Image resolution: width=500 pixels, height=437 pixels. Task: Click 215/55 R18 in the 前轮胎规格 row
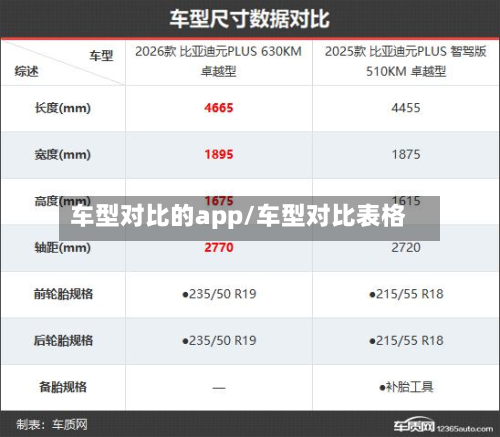(406, 294)
